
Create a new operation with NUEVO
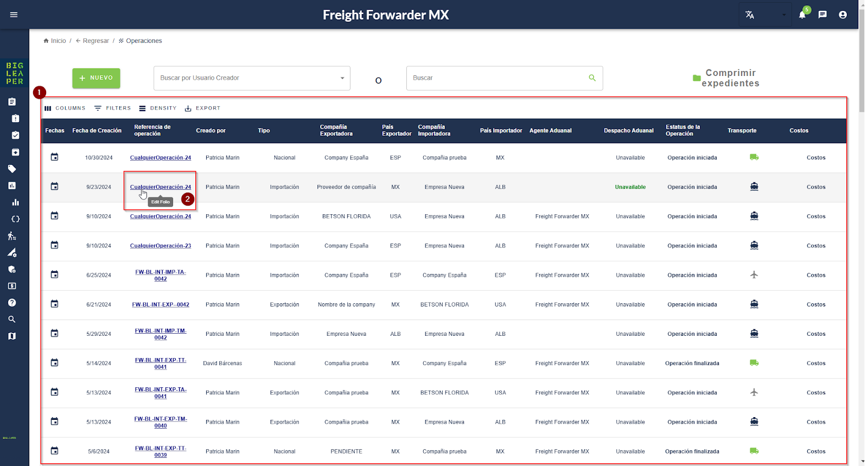96,78
